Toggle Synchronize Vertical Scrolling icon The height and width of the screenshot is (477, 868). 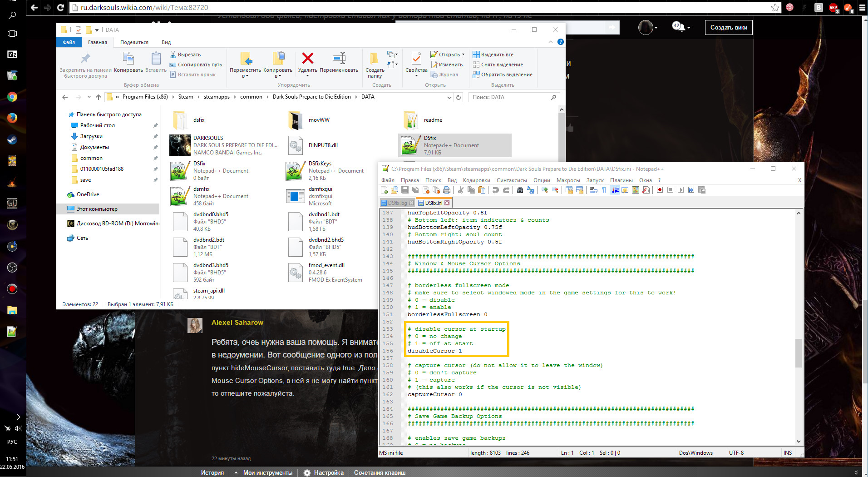[x=569, y=190]
